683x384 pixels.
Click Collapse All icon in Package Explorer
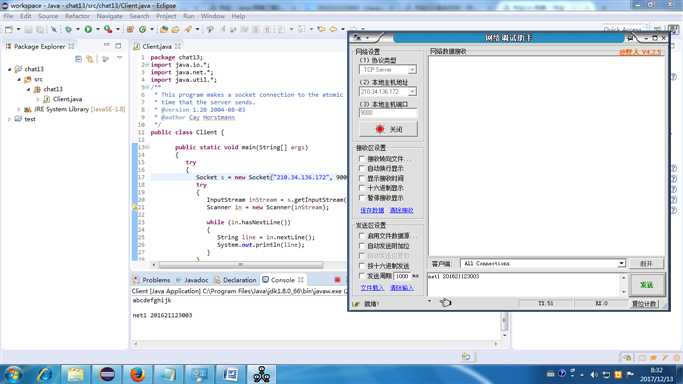78,59
